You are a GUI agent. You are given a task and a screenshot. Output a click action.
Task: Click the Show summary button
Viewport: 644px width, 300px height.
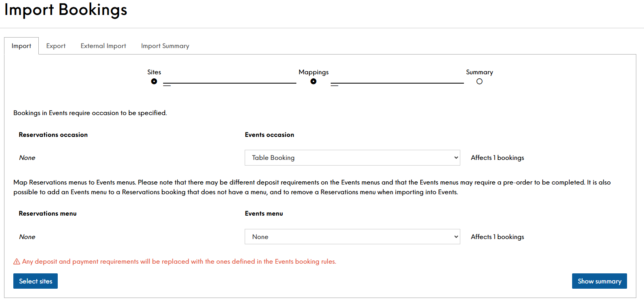pyautogui.click(x=599, y=281)
